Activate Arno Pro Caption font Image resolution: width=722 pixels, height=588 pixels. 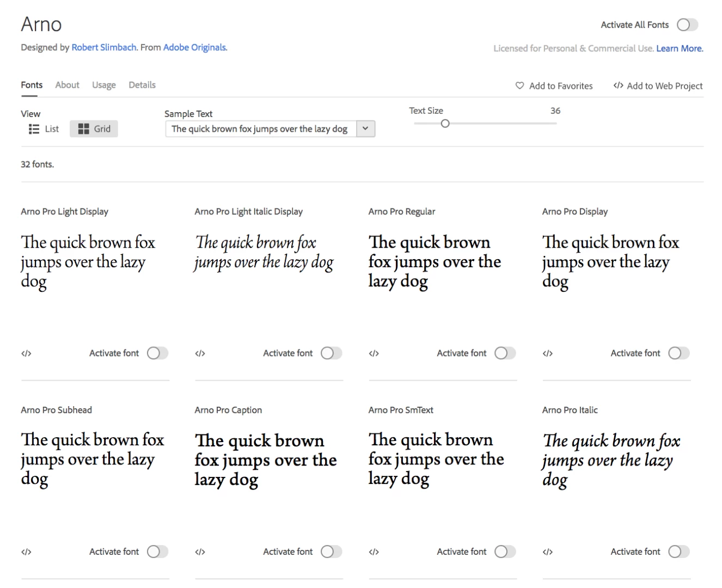pos(331,552)
